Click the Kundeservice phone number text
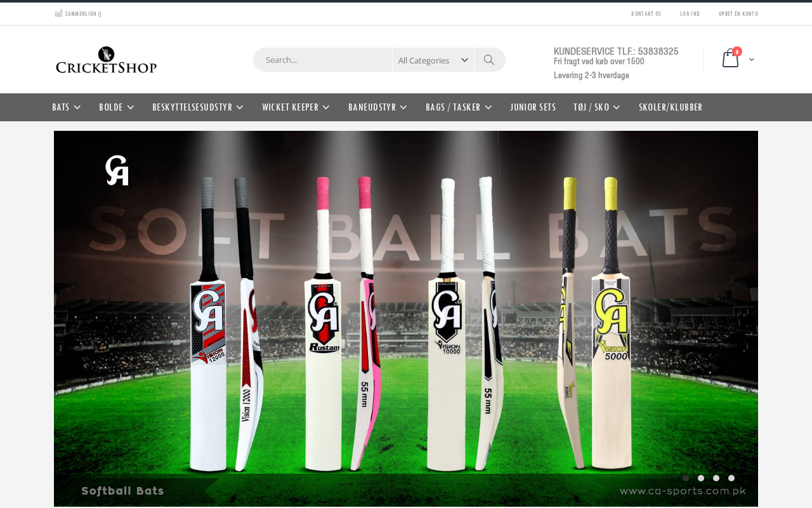 [x=616, y=51]
